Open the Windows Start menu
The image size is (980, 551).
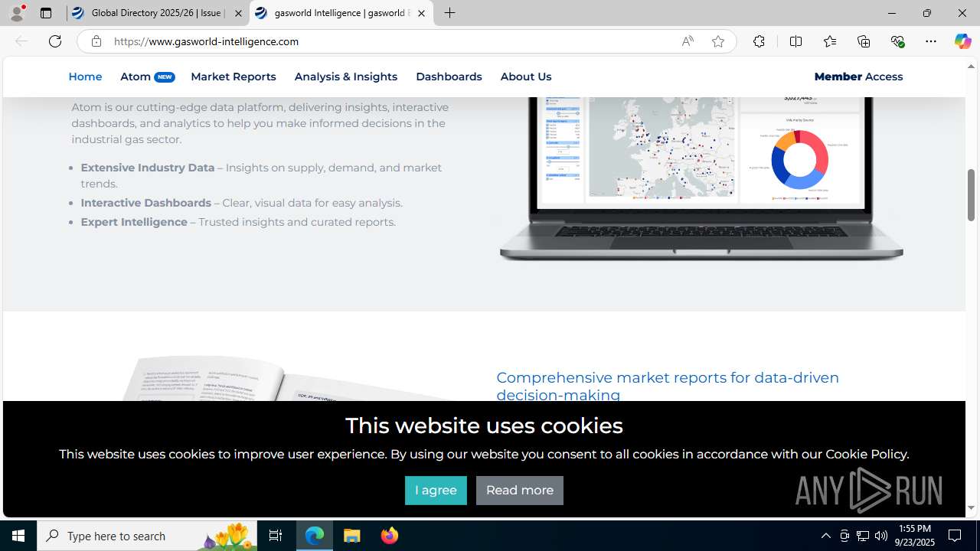18,536
